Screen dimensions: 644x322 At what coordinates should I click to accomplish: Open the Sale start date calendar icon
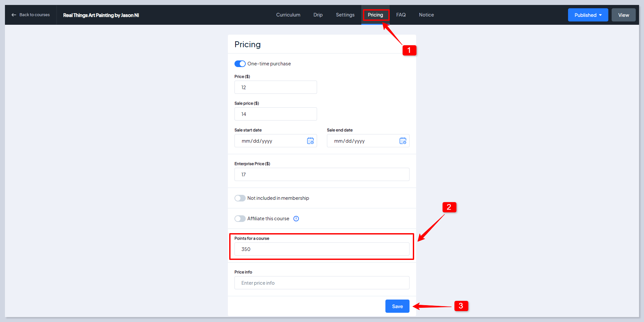tap(310, 141)
